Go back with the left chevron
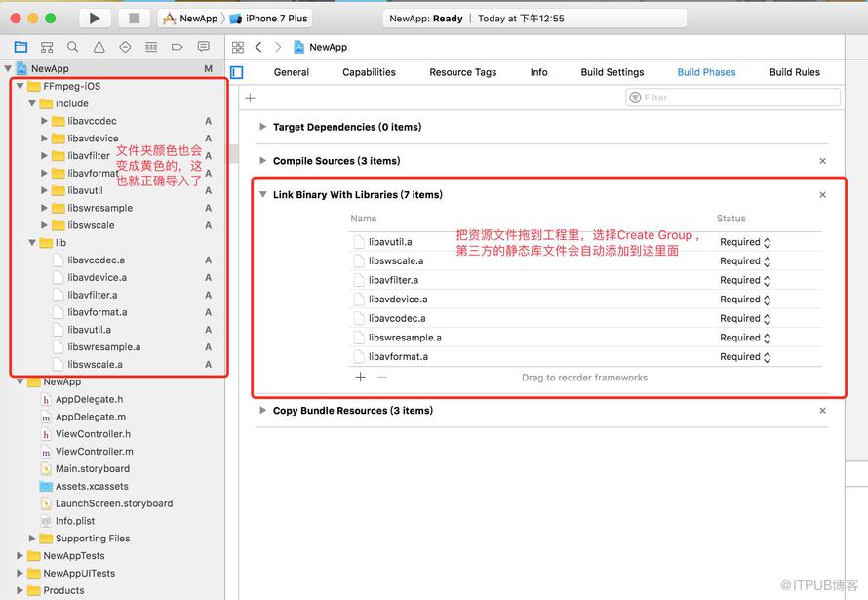The width and height of the screenshot is (868, 600). 258,47
